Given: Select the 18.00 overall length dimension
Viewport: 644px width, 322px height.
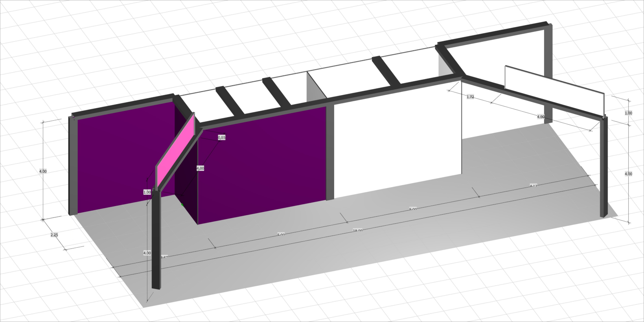Looking at the screenshot, I should point(357,231).
